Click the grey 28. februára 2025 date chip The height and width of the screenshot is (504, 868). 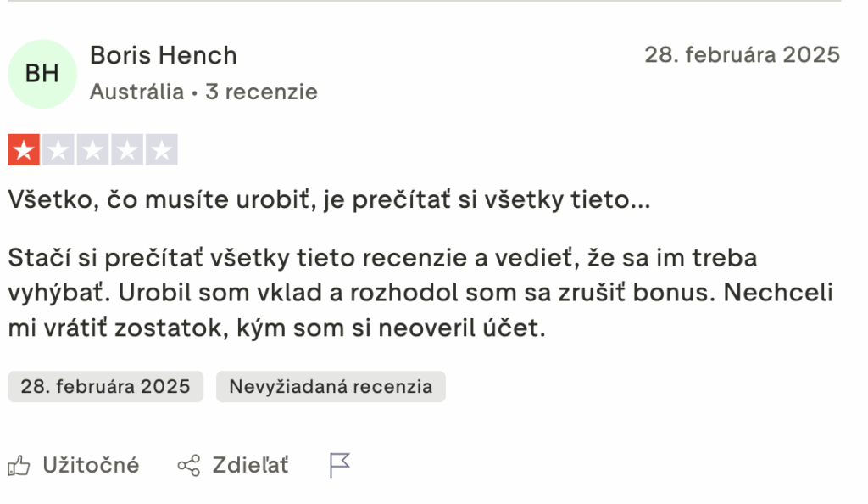coord(105,387)
